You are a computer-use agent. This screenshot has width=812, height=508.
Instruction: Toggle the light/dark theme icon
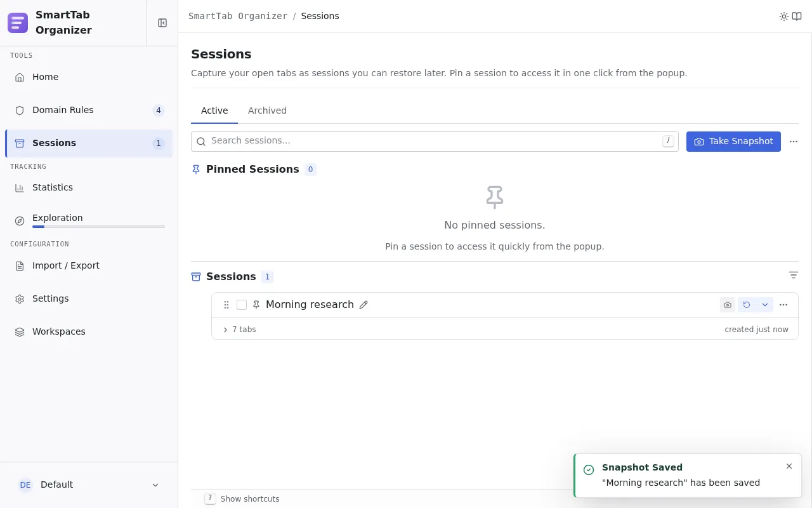click(784, 17)
